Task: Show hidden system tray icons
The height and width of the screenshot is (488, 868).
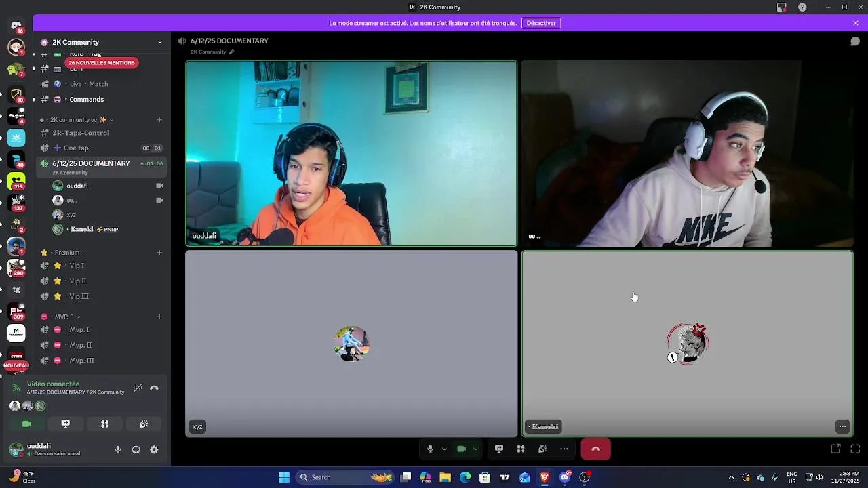Action: tap(731, 477)
